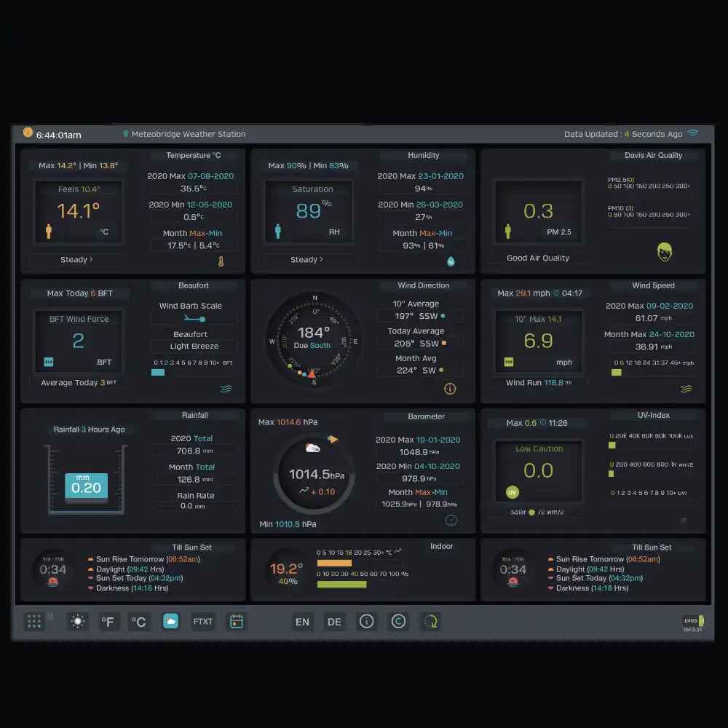The height and width of the screenshot is (728, 728).
Task: Select English language EN
Action: tap(302, 622)
